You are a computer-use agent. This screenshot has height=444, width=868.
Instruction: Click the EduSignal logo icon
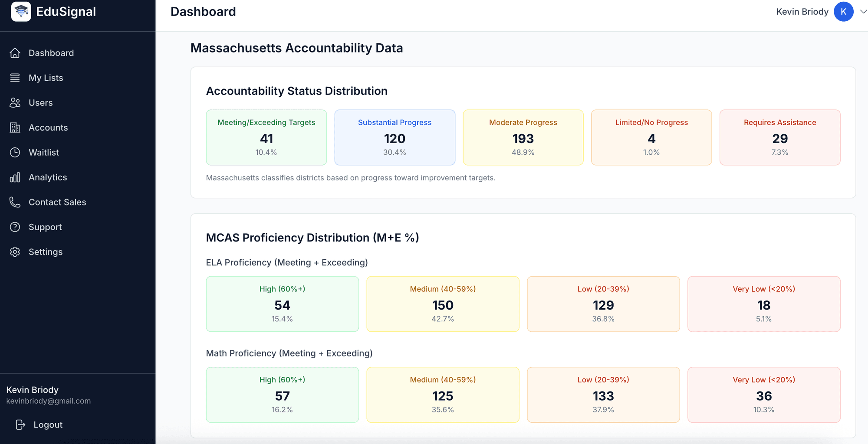click(21, 12)
